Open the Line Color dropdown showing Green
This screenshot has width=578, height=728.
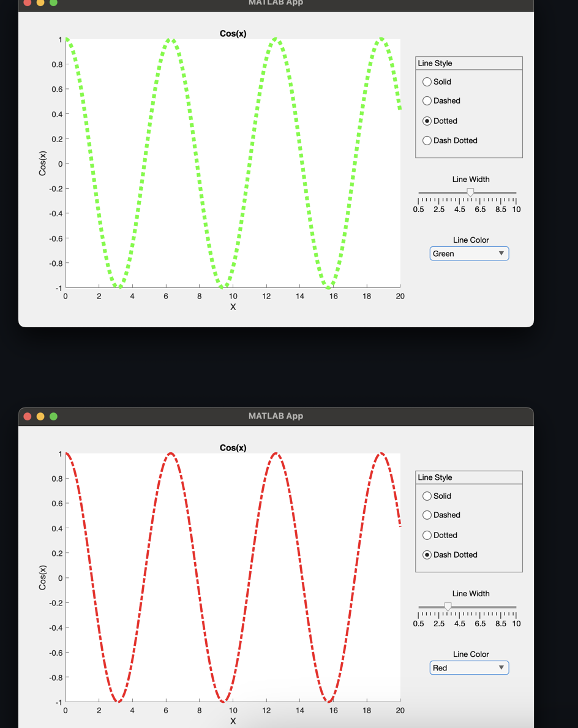tap(469, 253)
